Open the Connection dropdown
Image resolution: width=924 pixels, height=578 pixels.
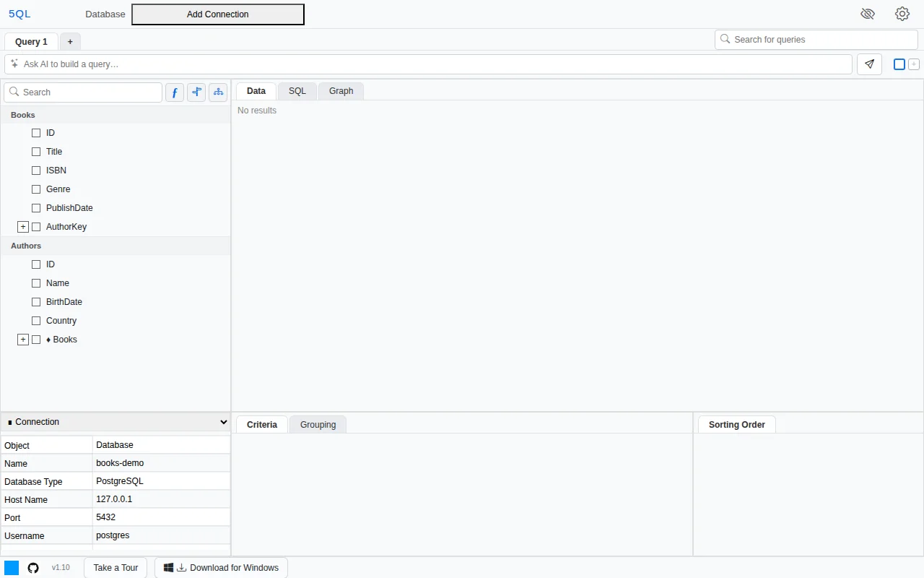tap(115, 422)
